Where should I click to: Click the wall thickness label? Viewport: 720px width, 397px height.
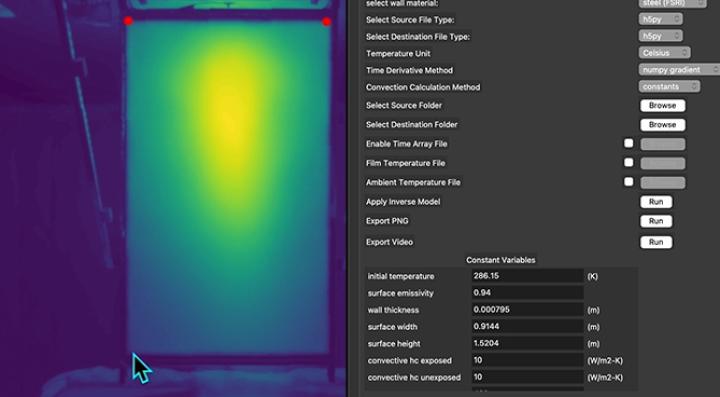(393, 310)
